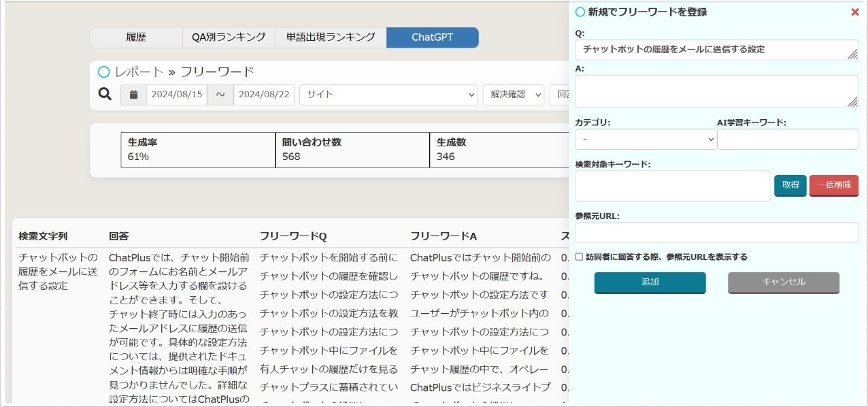The width and height of the screenshot is (868, 407).
Task: Click ユーザーがチャットボット内の in フリーワードA
Action: point(480,313)
